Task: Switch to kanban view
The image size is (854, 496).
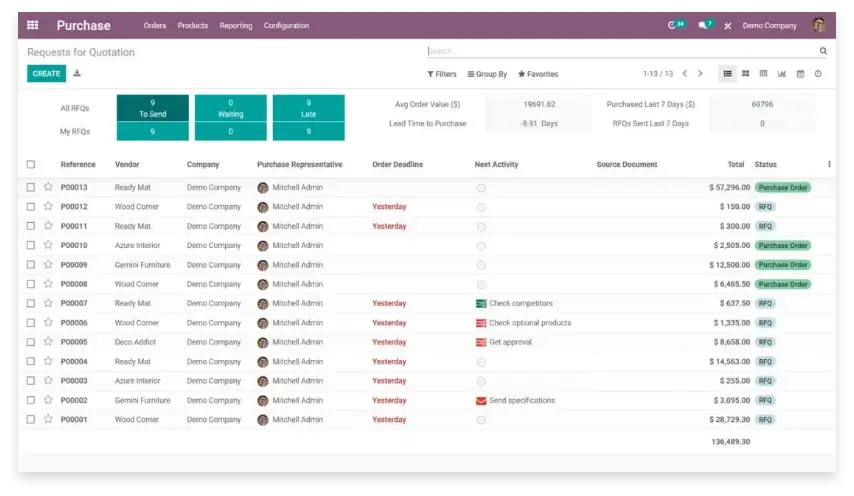Action: [745, 74]
